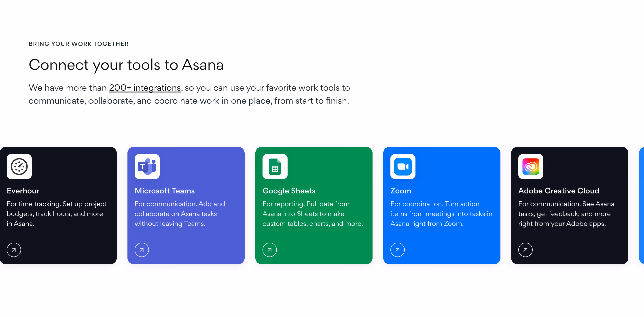
Task: Follow the 200+ integrations link
Action: pyautogui.click(x=145, y=88)
